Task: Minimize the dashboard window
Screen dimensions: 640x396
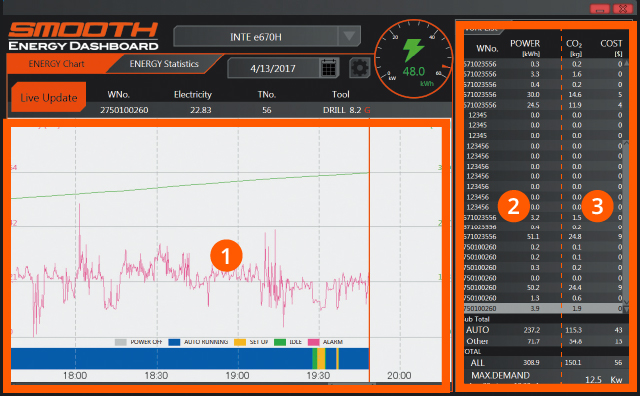Action: click(x=600, y=9)
